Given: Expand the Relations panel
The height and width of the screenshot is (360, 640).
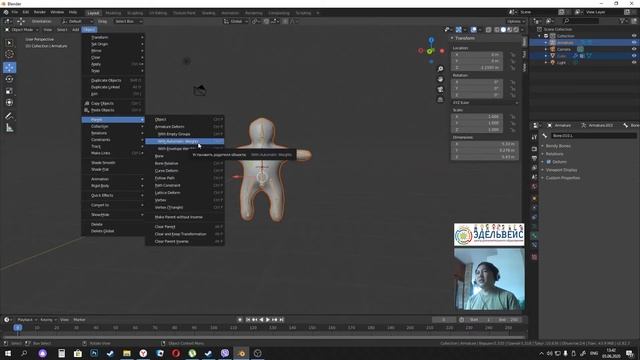Looking at the screenshot, I should 543,154.
